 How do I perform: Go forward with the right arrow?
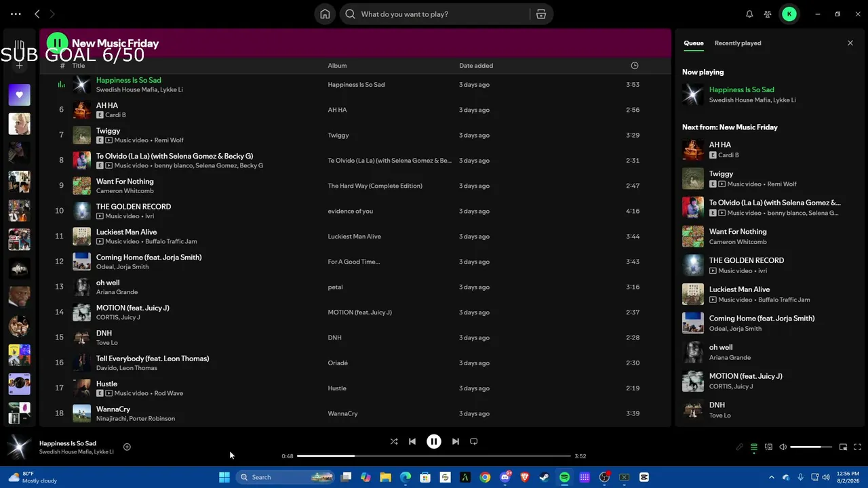52,14
